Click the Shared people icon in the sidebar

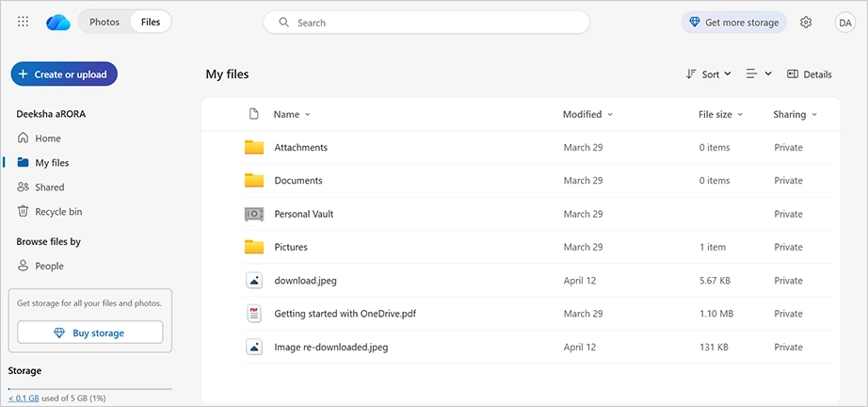click(23, 187)
